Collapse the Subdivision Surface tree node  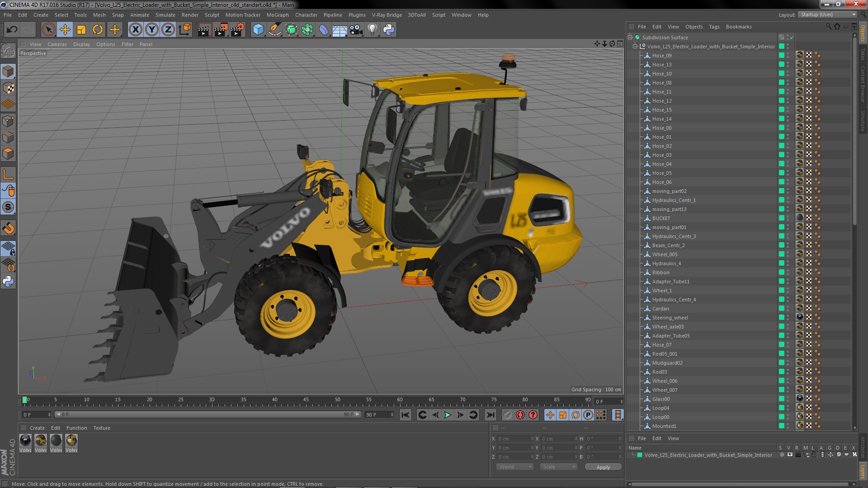click(x=630, y=38)
